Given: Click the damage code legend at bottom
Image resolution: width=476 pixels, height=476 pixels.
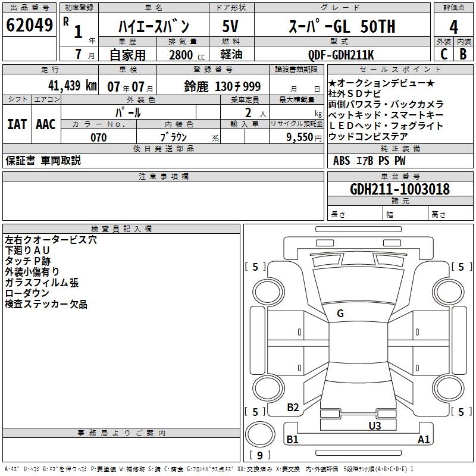Looking at the screenshot, I should point(209,469).
